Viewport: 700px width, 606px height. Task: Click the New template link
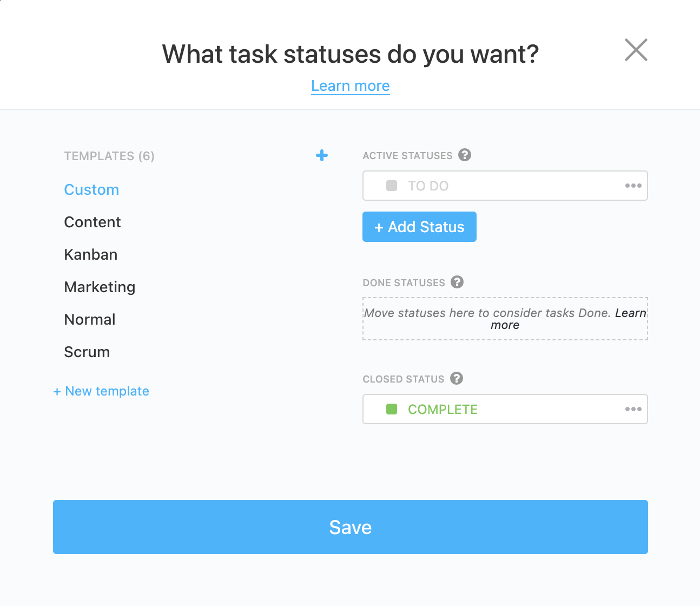tap(102, 391)
